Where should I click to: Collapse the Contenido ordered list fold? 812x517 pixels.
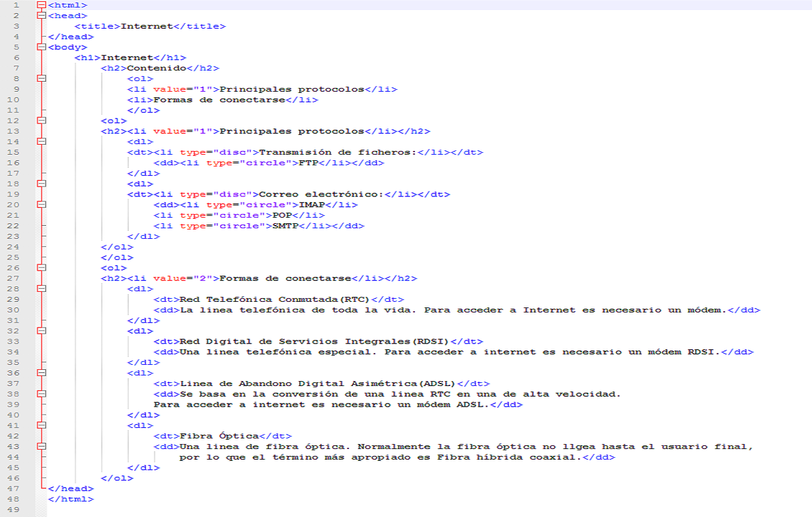tap(41, 79)
